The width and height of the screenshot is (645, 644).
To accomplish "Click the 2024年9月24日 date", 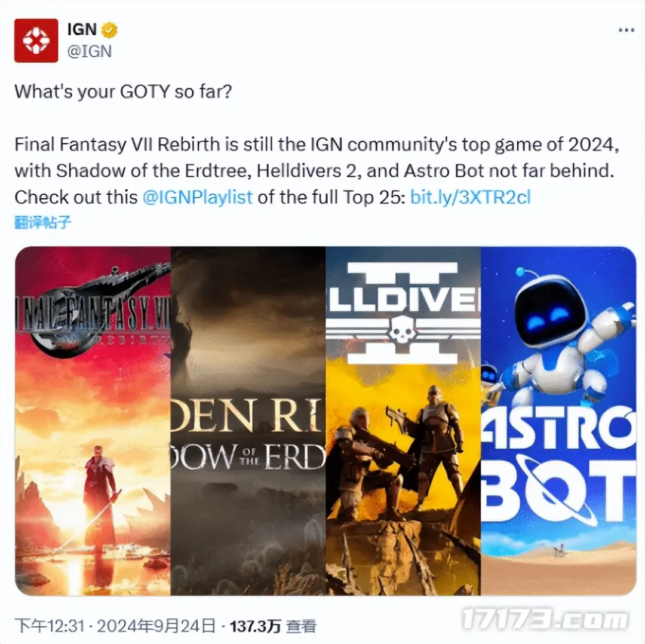I will (x=156, y=626).
